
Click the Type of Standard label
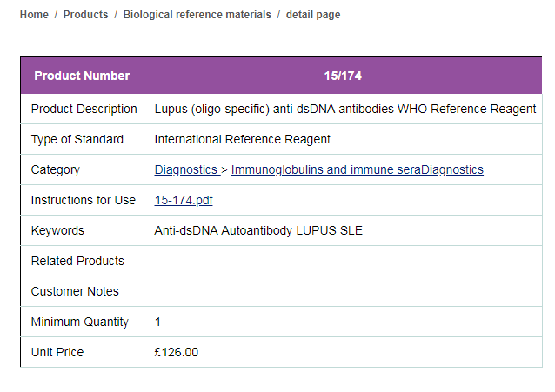[x=77, y=140]
